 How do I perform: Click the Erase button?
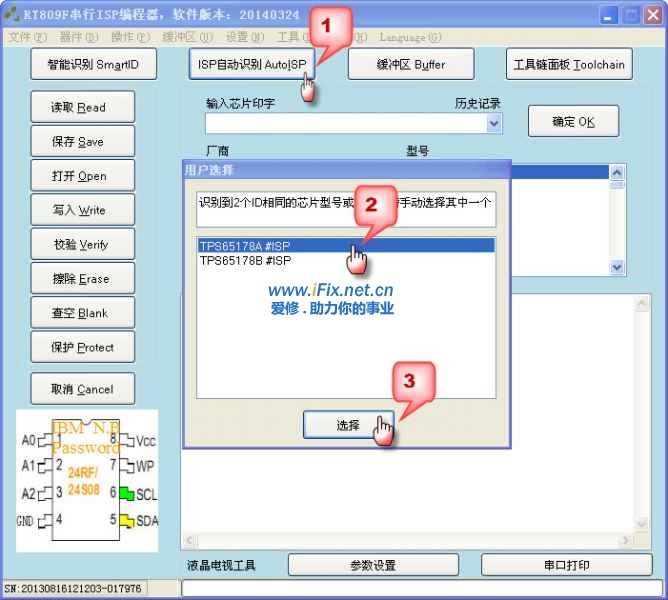pos(82,279)
